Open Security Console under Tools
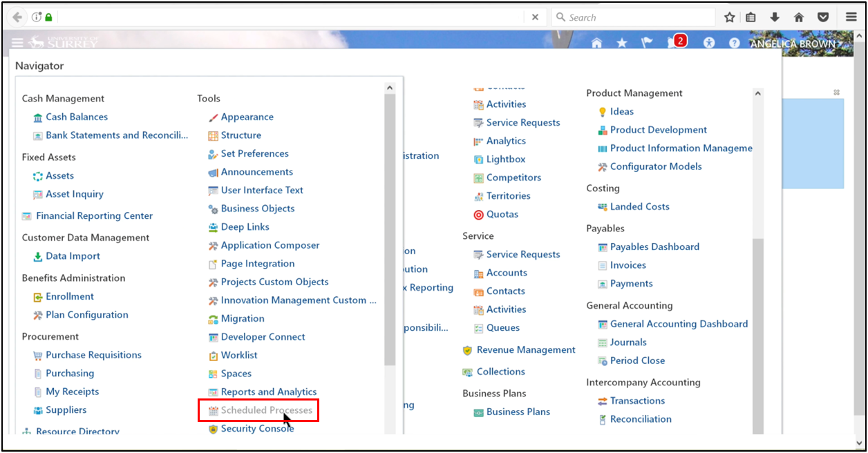The height and width of the screenshot is (453, 868). pos(257,429)
